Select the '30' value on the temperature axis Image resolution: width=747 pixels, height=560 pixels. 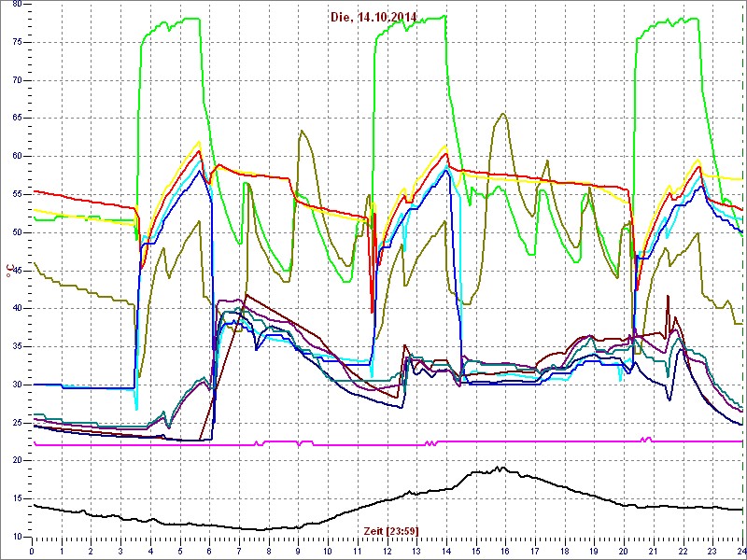click(x=15, y=385)
